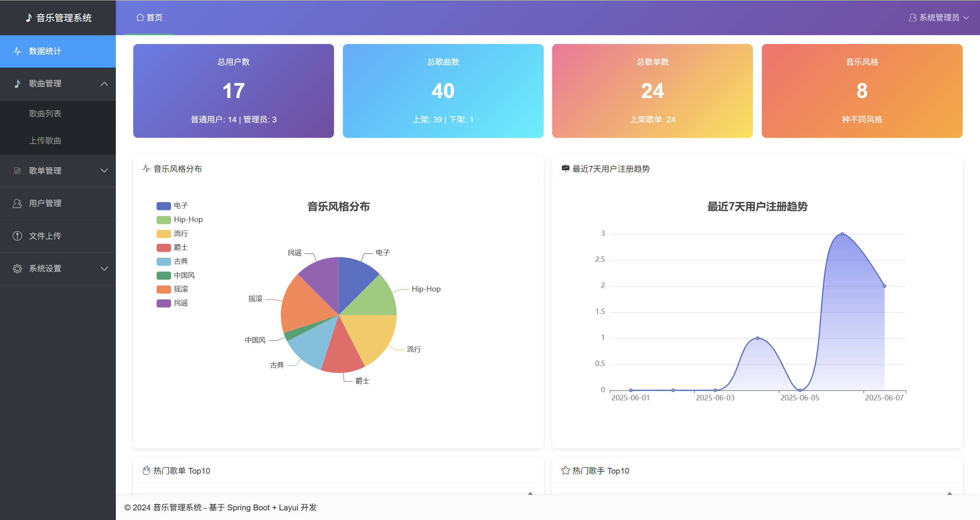Viewport: 980px width, 520px height.
Task: Click the pulse icon beside 数据统计
Action: (17, 51)
